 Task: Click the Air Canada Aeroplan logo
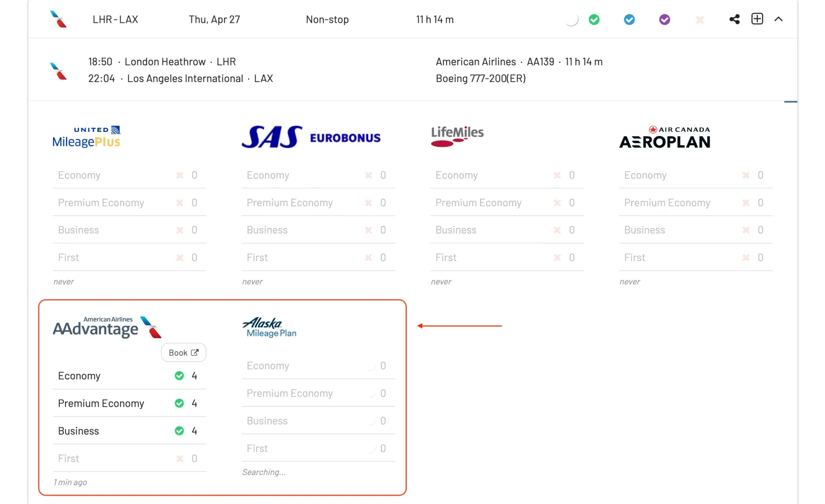[665, 137]
